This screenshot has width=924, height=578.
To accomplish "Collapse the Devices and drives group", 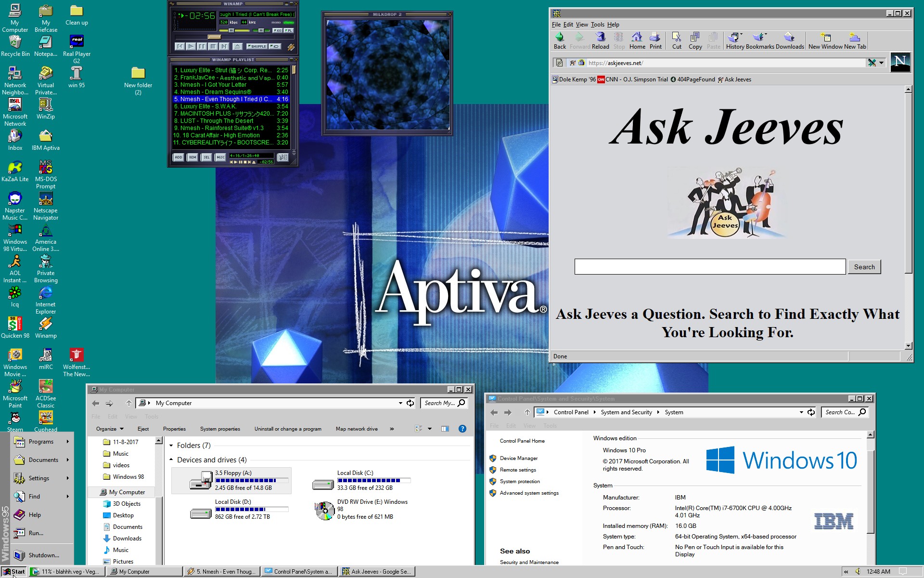I will pos(171,460).
